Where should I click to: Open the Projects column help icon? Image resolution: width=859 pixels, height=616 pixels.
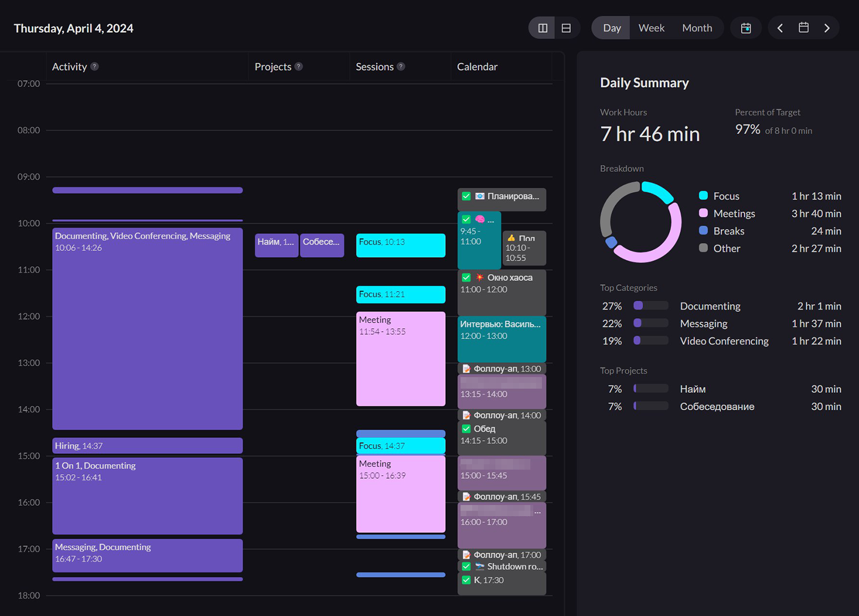click(298, 66)
